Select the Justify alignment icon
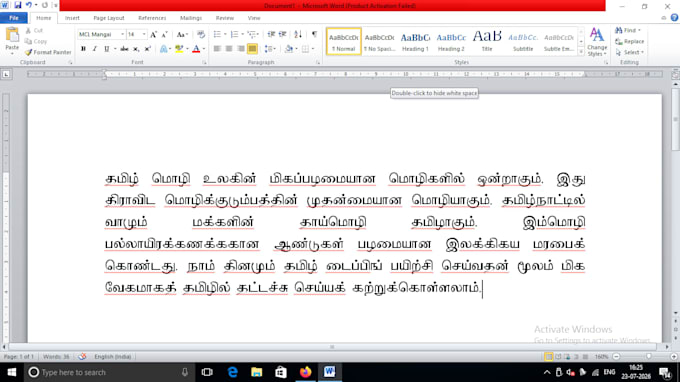 click(x=252, y=49)
